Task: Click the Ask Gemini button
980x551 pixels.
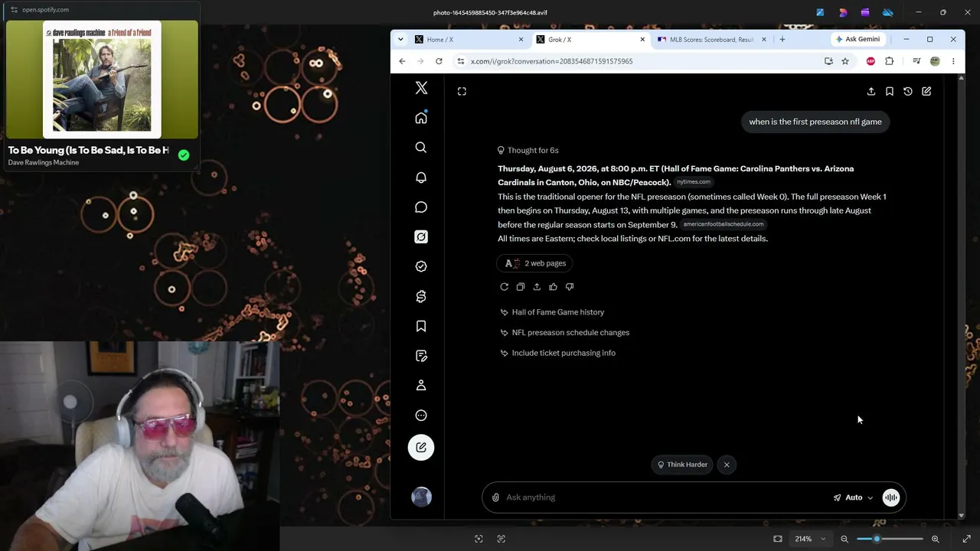Action: (x=857, y=39)
